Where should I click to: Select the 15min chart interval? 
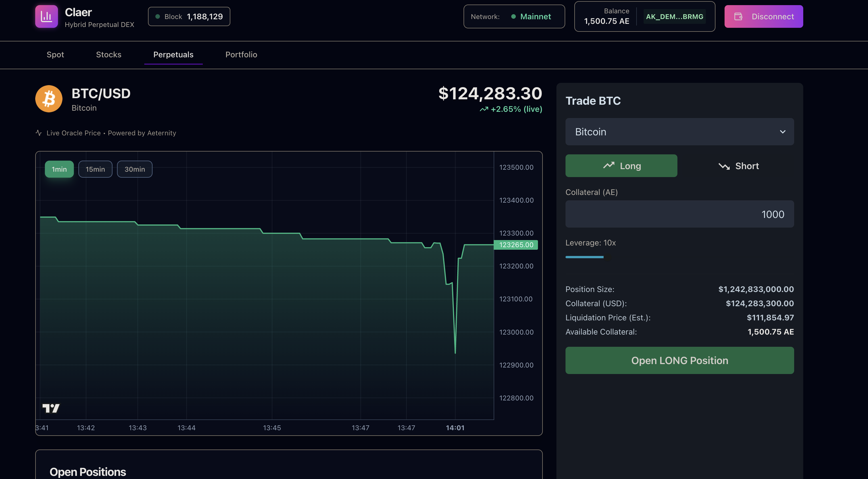point(95,169)
